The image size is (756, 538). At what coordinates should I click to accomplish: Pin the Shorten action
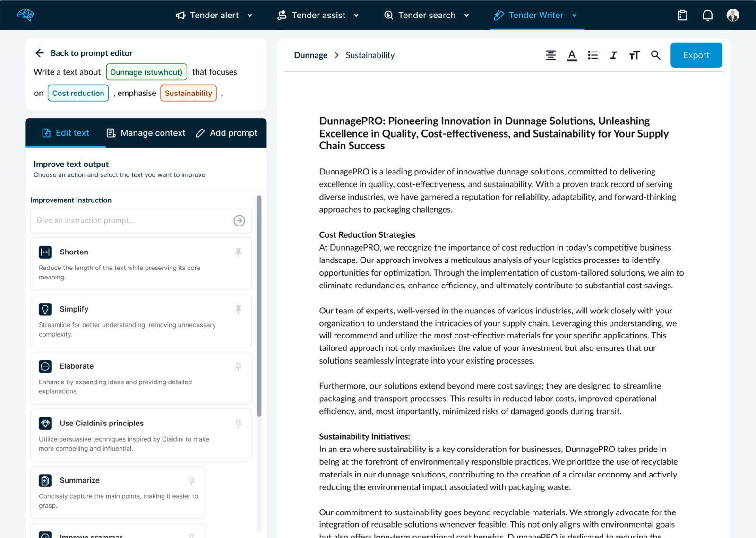(x=238, y=252)
